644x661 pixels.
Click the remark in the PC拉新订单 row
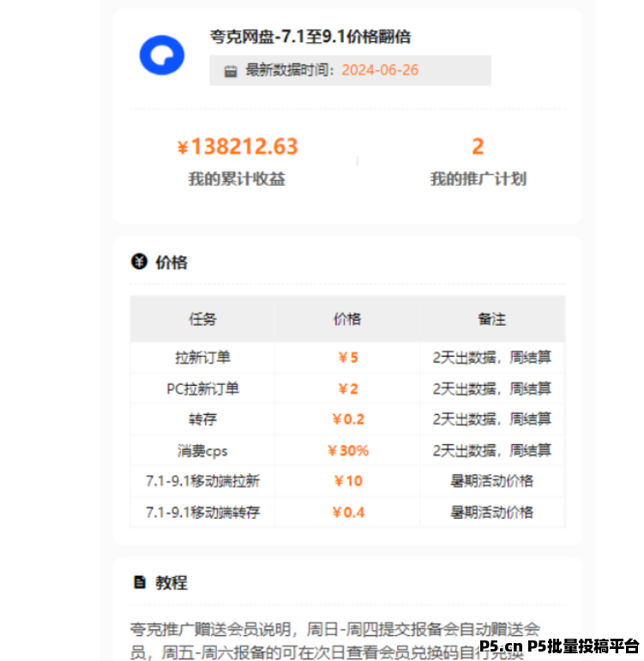491,388
